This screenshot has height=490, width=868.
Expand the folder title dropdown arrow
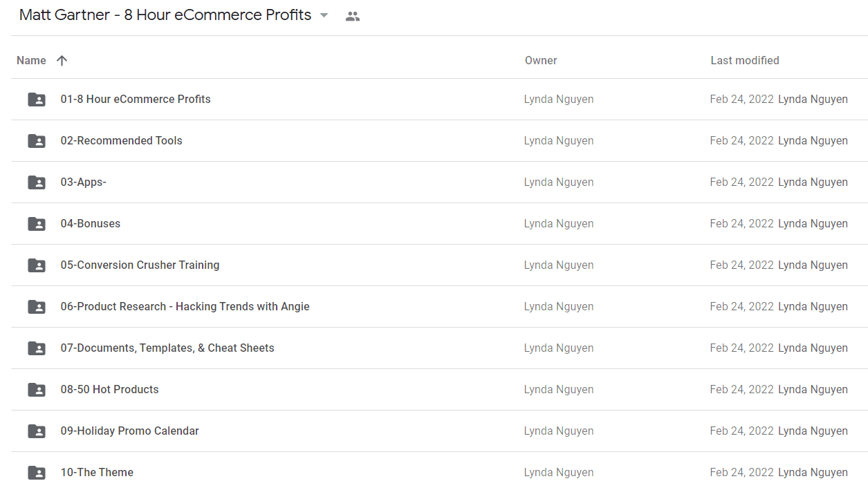(324, 15)
